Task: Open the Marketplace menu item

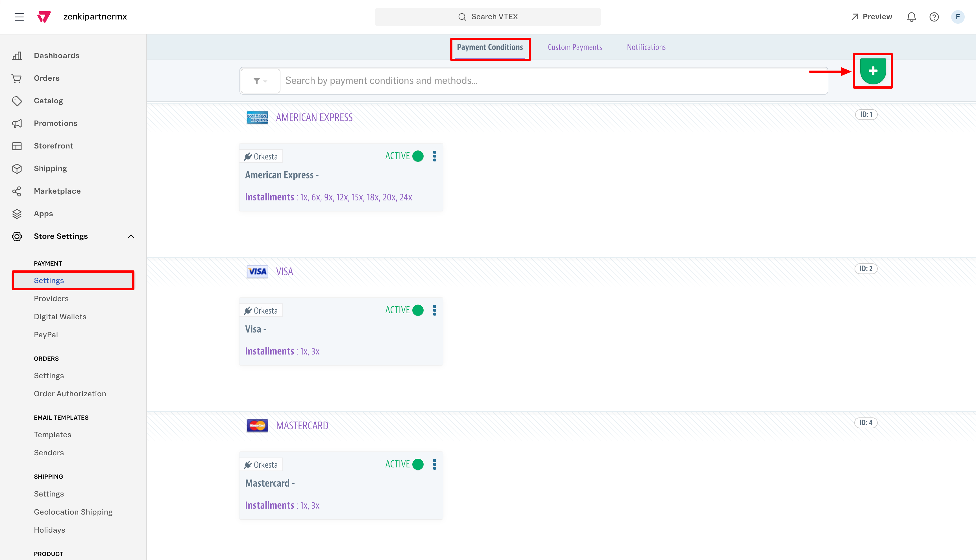Action: (57, 191)
